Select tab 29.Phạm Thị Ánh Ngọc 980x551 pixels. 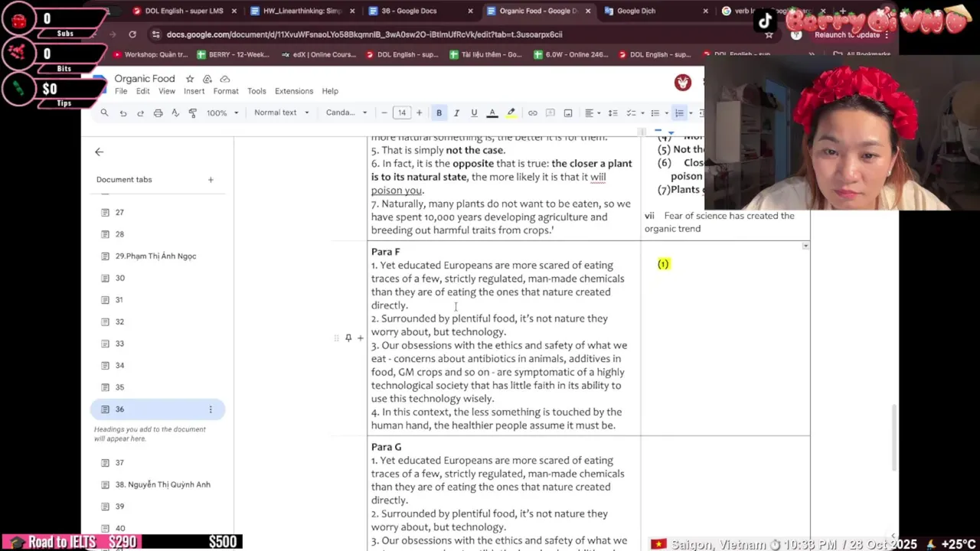[157, 256]
